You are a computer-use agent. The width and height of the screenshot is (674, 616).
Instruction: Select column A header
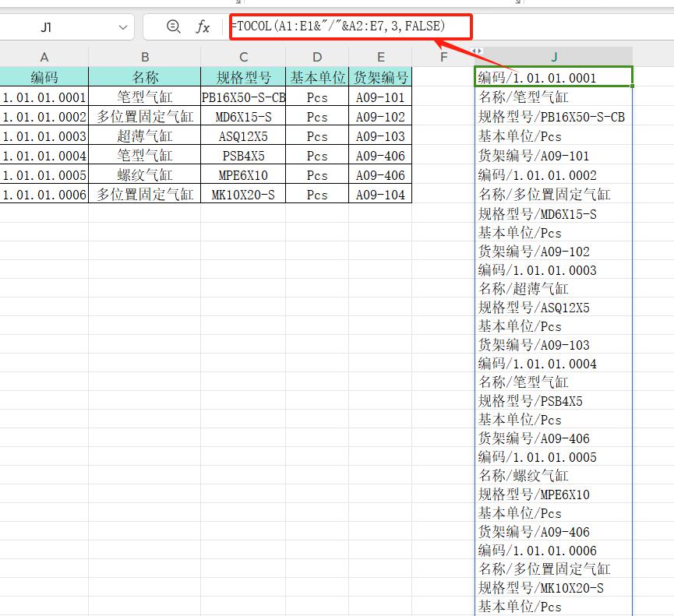[44, 57]
